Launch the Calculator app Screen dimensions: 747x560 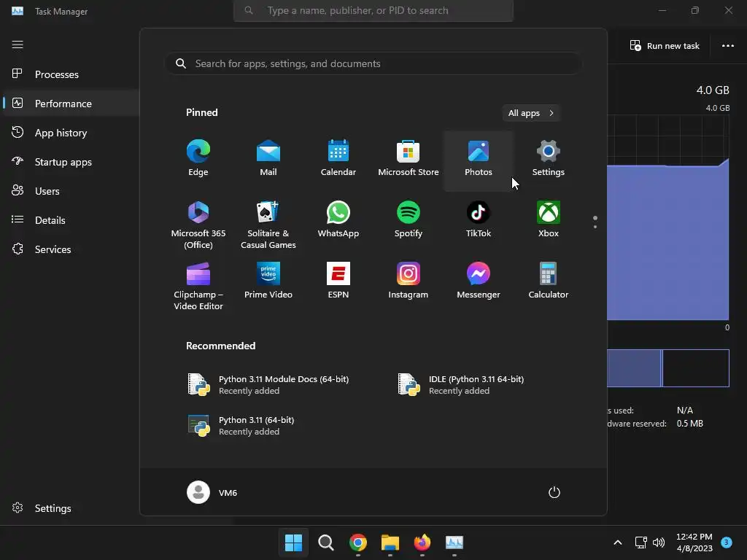(549, 281)
